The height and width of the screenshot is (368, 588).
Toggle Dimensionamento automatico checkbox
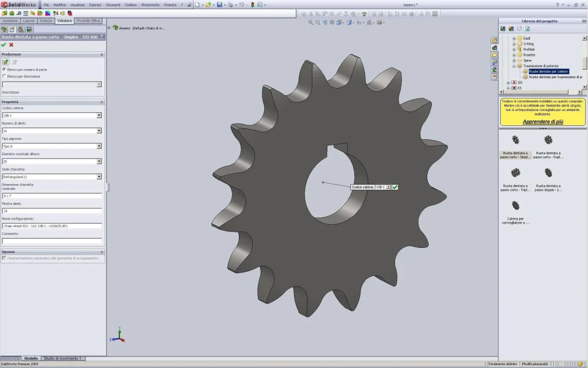click(x=4, y=258)
